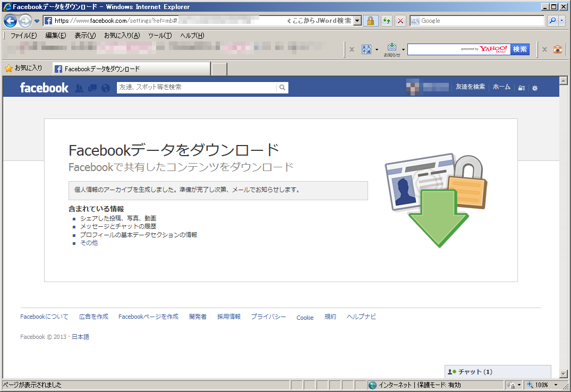The image size is (571, 392).
Task: Click the magnifier search button beside Google box
Action: [x=552, y=21]
